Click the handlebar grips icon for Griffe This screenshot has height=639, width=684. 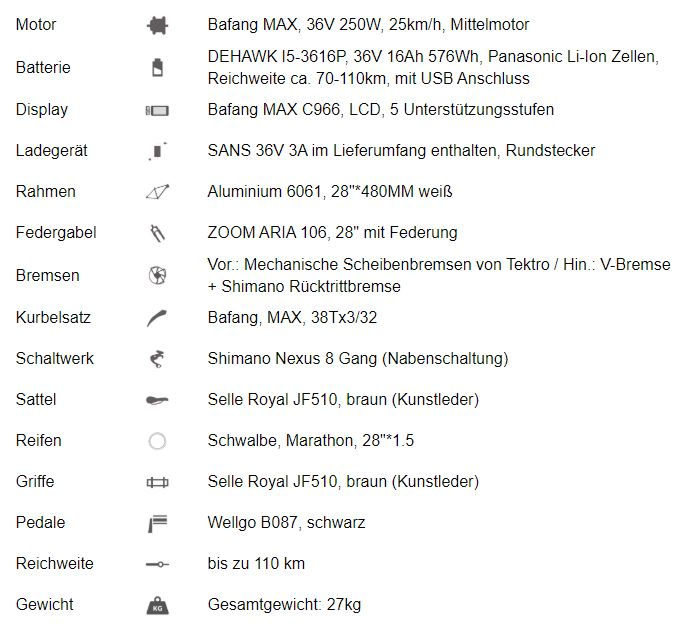[x=157, y=482]
